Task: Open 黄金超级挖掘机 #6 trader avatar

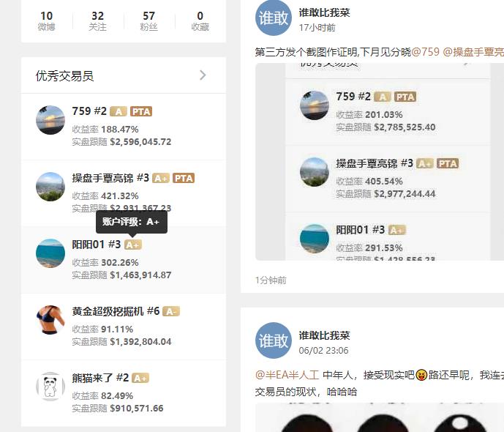Action: pyautogui.click(x=50, y=320)
